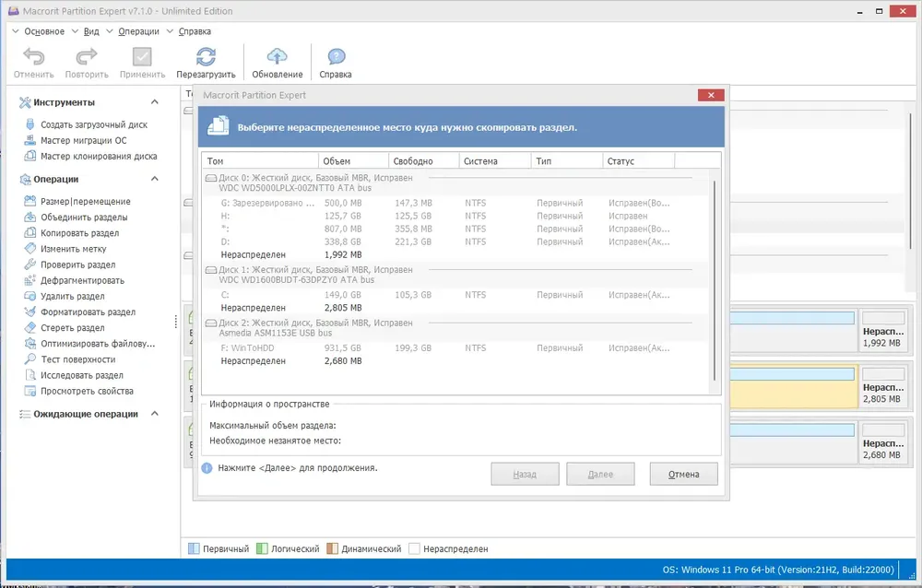Collapse the Ожидающие операции section
The image size is (922, 588).
(155, 414)
